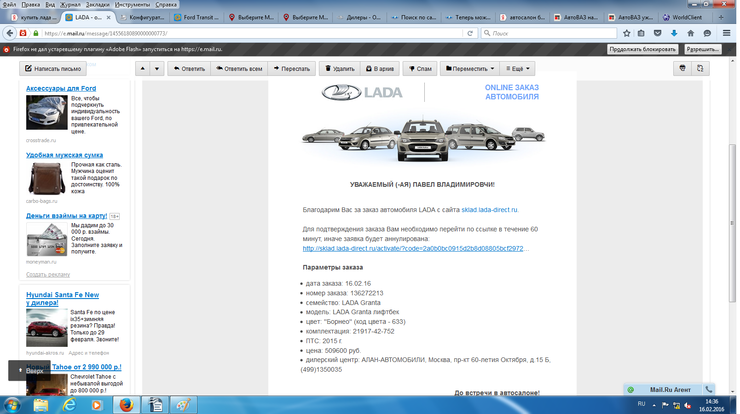Viewport: 740px width, 414px height.
Task: Open Аксессуары для Ford ad link
Action: pyautogui.click(x=61, y=88)
